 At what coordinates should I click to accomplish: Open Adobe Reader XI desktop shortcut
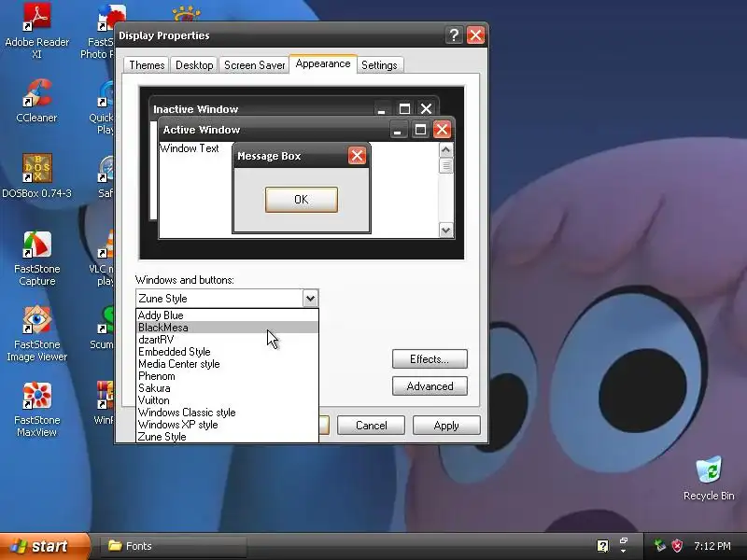point(36,30)
